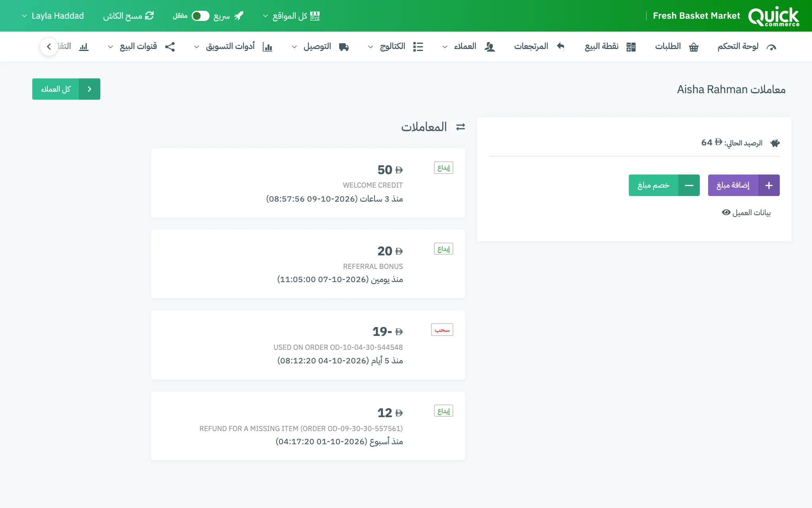The width and height of the screenshot is (812, 508).
Task: Click the minus icon to deduct amount
Action: tap(689, 185)
